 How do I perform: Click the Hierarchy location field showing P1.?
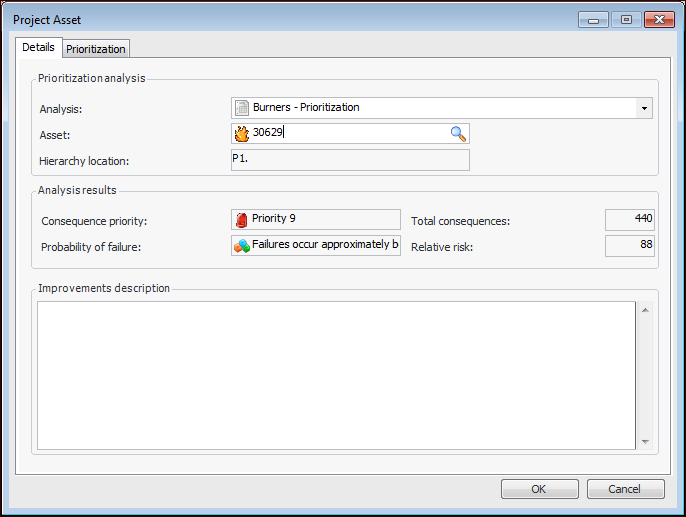point(350,160)
